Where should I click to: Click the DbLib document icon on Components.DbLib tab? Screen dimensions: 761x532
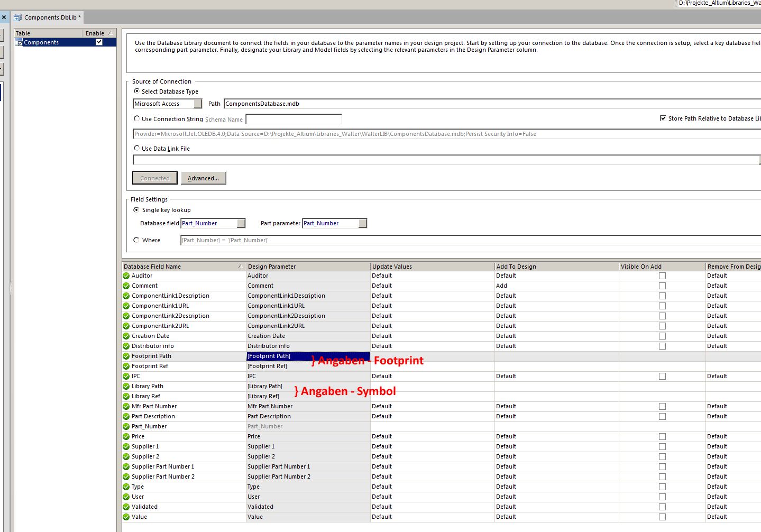coord(18,17)
